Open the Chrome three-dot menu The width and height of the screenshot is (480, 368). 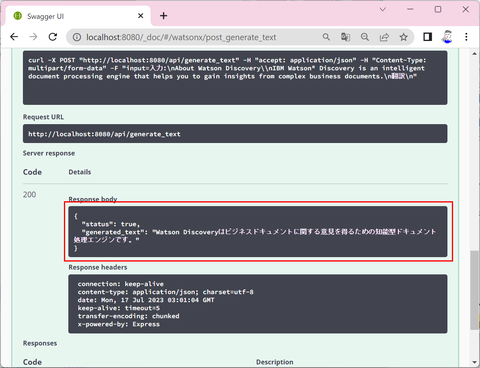pyautogui.click(x=466, y=37)
